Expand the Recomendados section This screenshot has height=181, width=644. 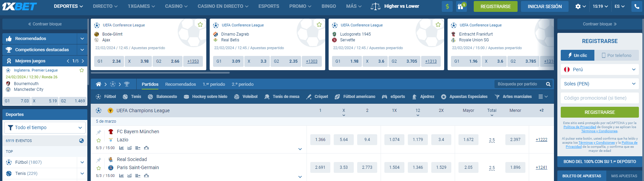(x=82, y=38)
